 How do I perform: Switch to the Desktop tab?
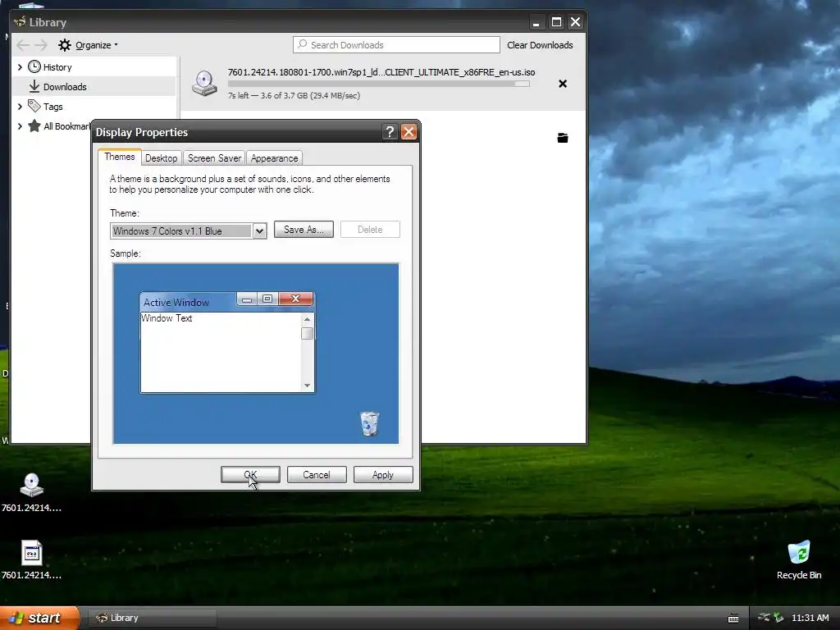point(162,158)
